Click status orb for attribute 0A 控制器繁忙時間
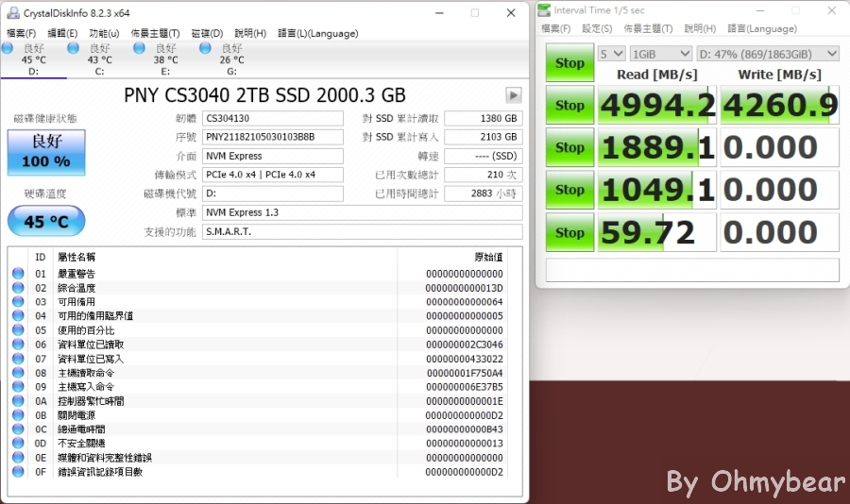Screen dimensions: 850x504 [18, 400]
